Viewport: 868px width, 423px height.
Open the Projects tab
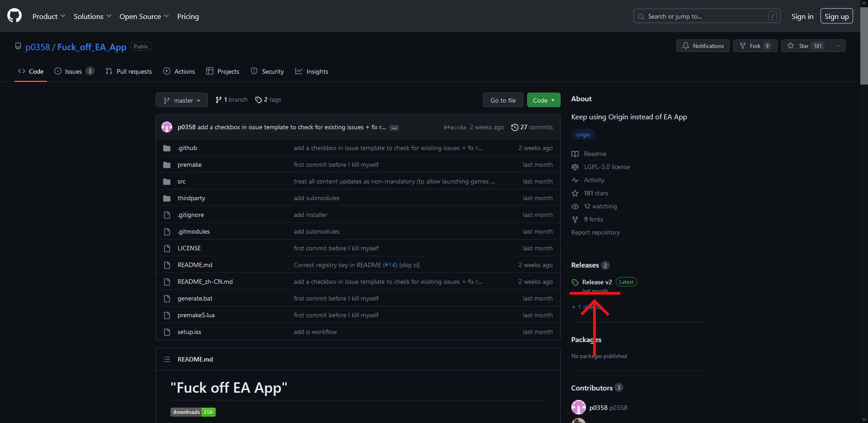click(x=223, y=71)
